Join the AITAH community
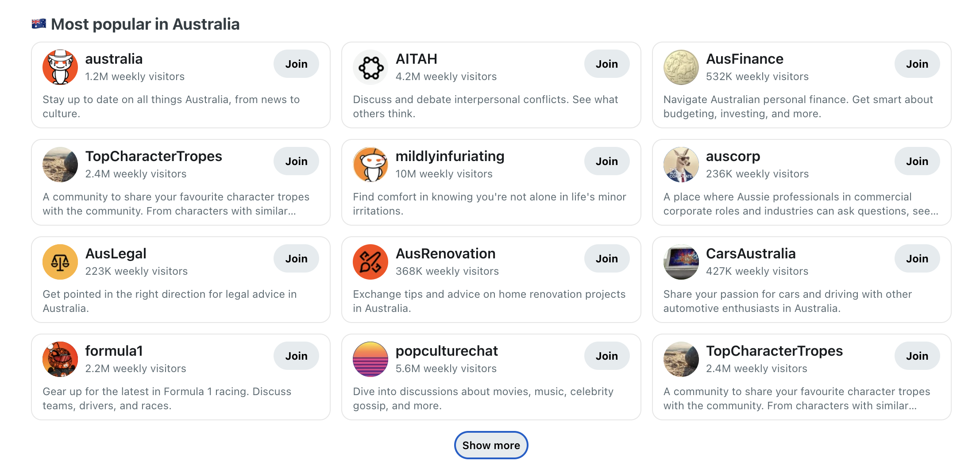The height and width of the screenshot is (469, 980). [x=606, y=64]
